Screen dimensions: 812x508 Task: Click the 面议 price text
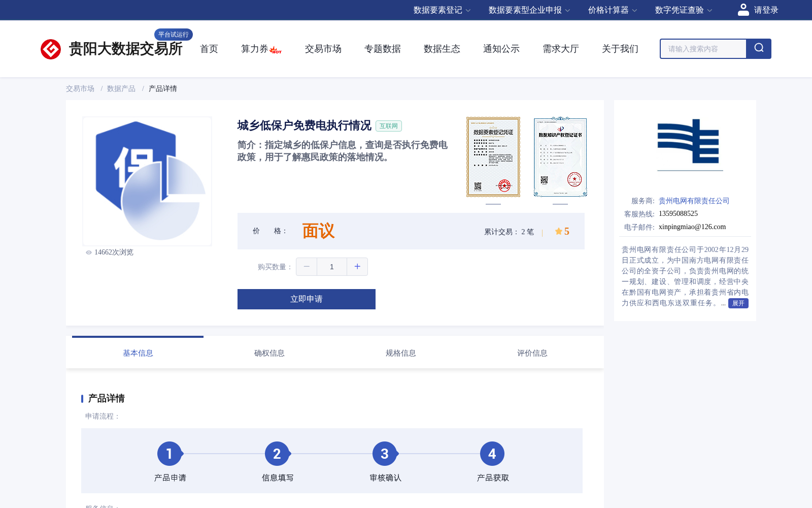[319, 231]
